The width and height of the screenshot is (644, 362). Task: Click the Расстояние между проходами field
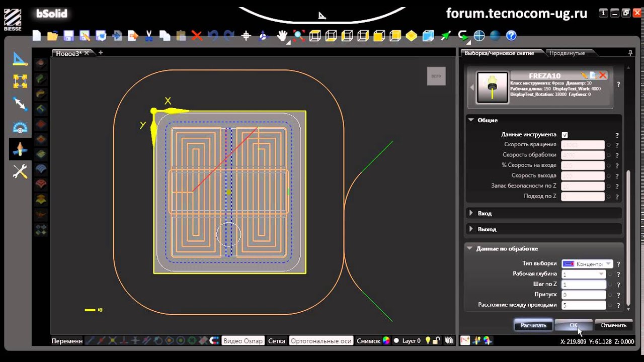coord(584,305)
